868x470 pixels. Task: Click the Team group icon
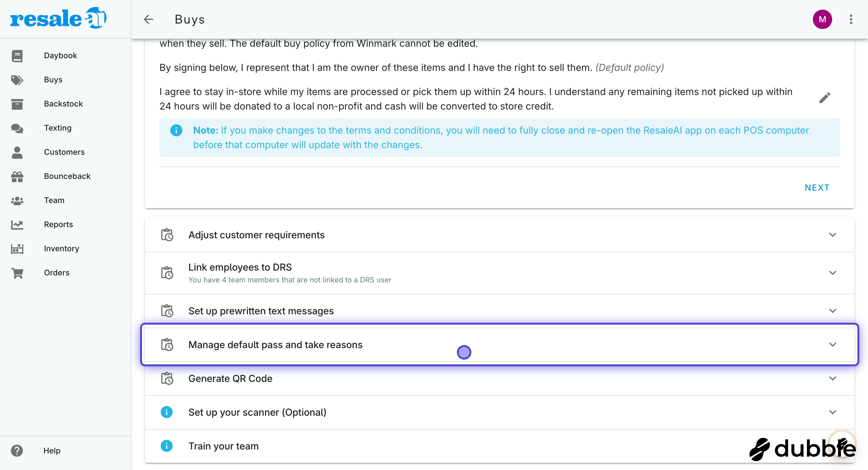[17, 201]
